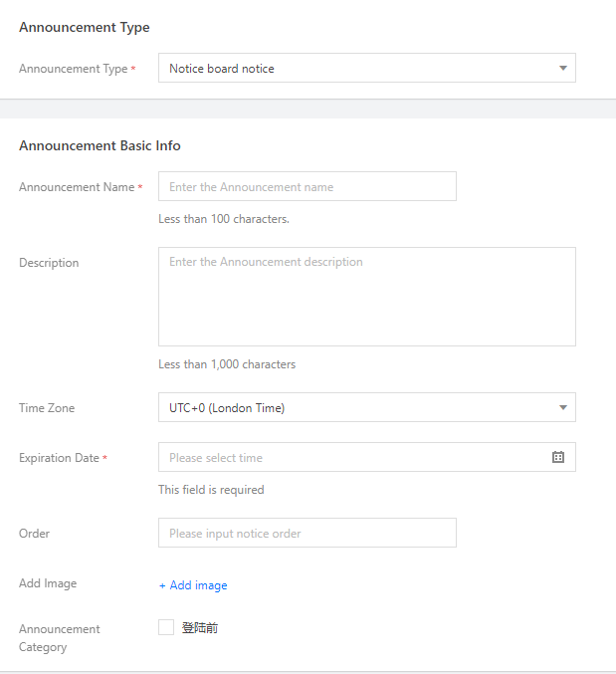Focus the Announcement Name input field

pyautogui.click(x=307, y=186)
